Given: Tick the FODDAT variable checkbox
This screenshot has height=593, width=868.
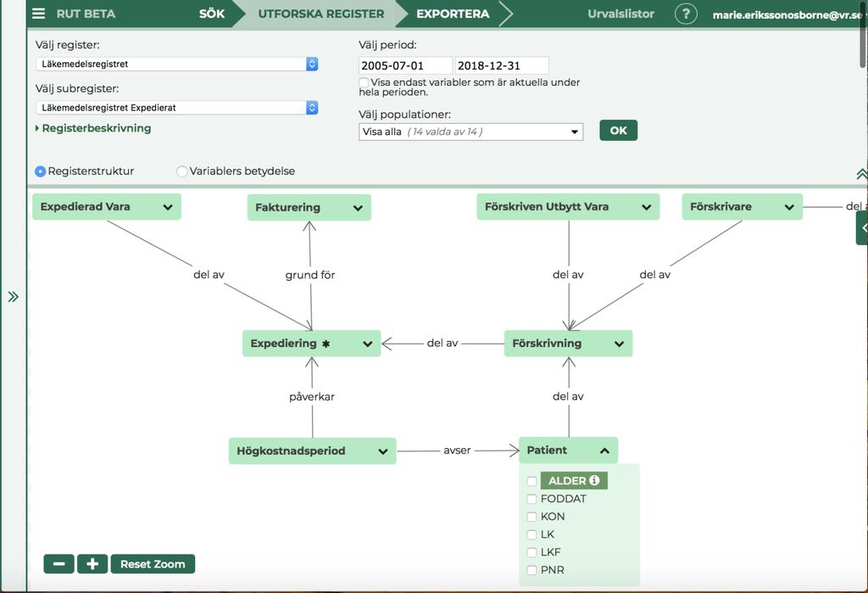Looking at the screenshot, I should pyautogui.click(x=531, y=499).
